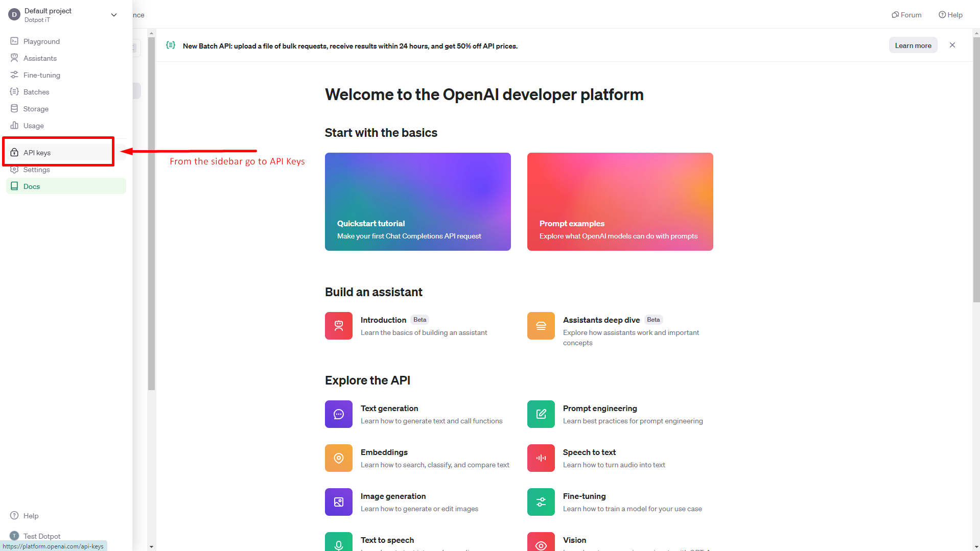The image size is (980, 551).
Task: Dismiss the Batch API banner
Action: (x=952, y=45)
